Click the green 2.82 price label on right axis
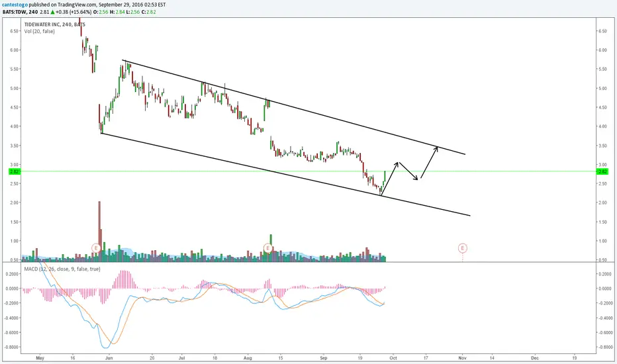 (602, 171)
